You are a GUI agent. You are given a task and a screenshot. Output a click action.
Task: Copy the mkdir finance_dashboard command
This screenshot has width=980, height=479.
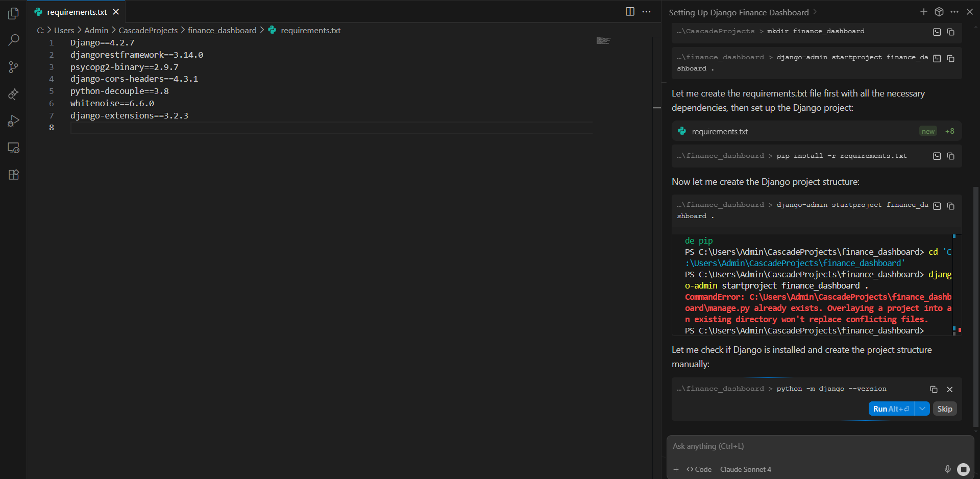(950, 32)
